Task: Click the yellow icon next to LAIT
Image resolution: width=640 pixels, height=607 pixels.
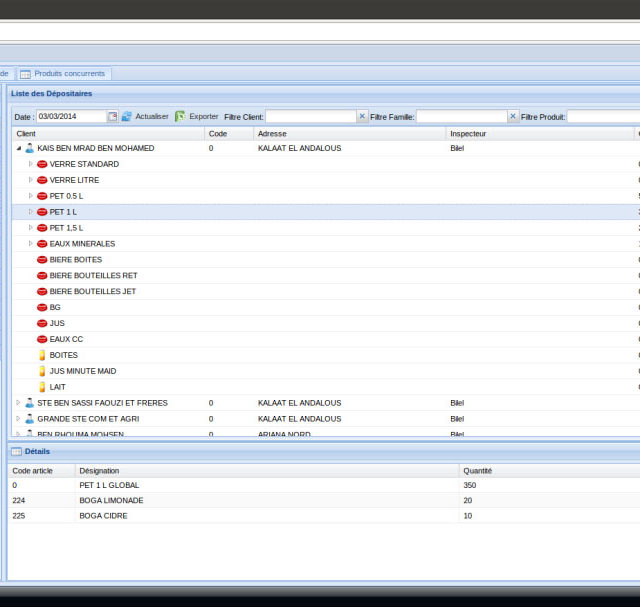Action: tap(42, 387)
